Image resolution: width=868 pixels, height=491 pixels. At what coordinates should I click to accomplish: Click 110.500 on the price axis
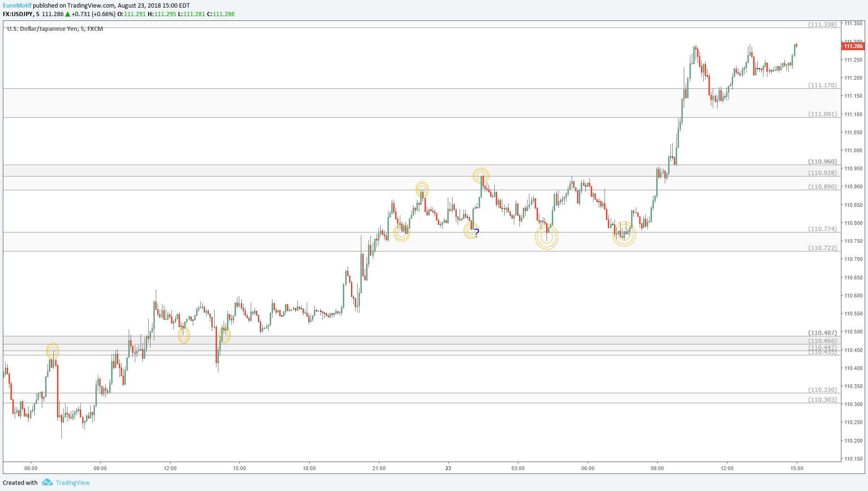(x=853, y=332)
